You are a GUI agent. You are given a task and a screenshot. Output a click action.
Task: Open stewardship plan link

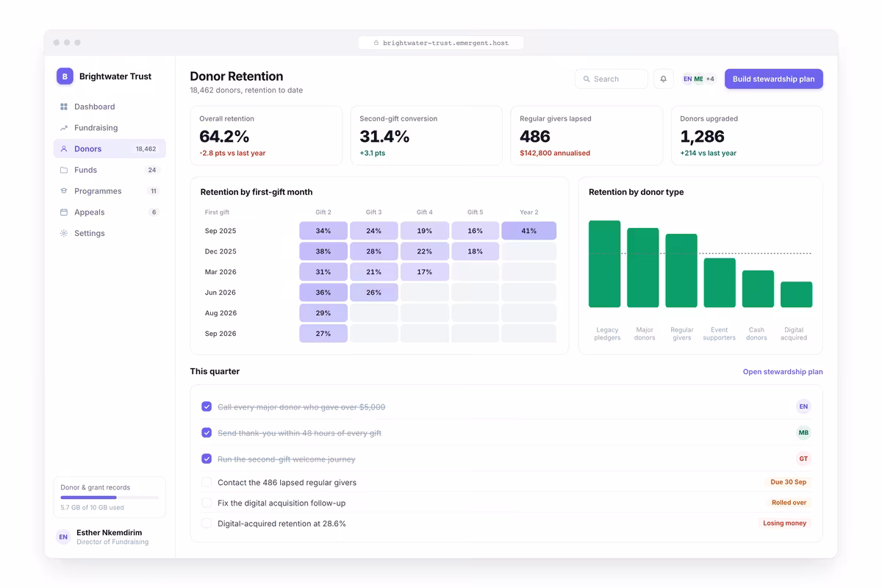[783, 372]
